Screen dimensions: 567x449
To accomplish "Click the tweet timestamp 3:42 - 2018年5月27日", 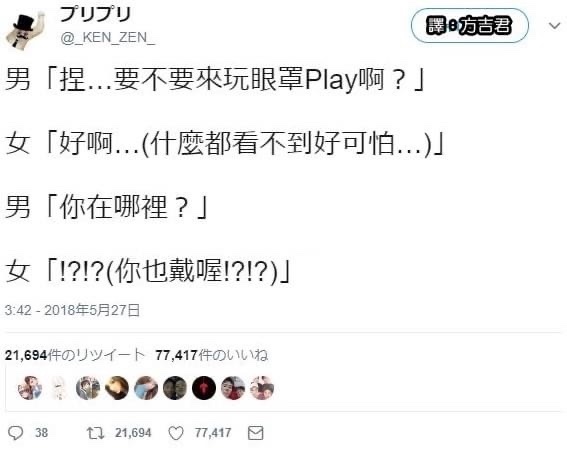I will click(72, 310).
